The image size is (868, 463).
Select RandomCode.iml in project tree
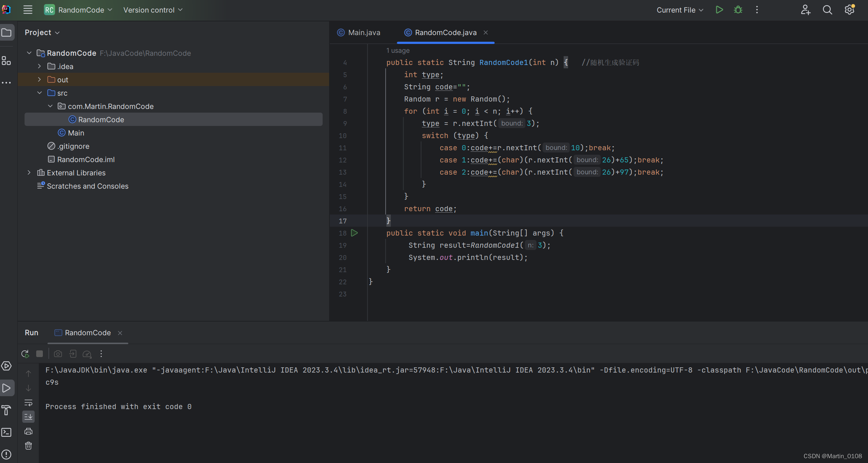[x=86, y=160]
